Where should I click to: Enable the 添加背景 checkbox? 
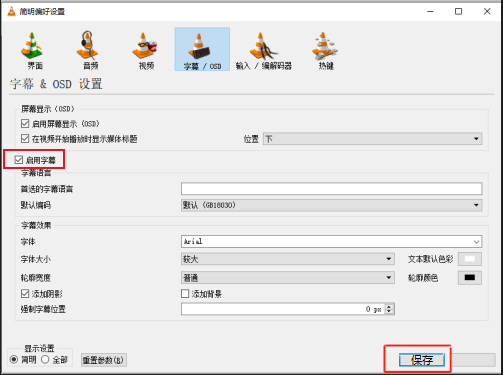click(x=185, y=294)
